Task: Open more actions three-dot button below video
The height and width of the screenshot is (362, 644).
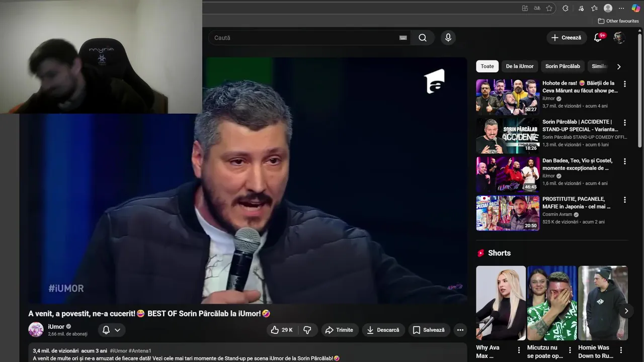Action: 460,330
